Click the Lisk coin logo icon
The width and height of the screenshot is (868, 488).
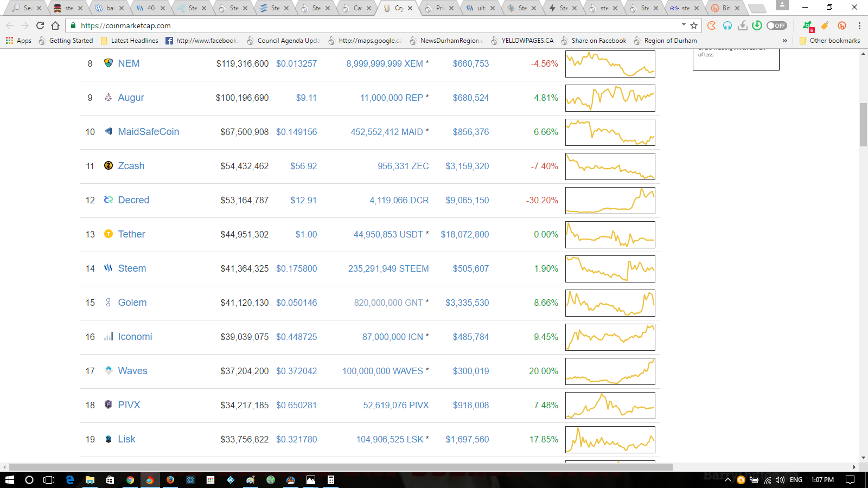pyautogui.click(x=108, y=439)
